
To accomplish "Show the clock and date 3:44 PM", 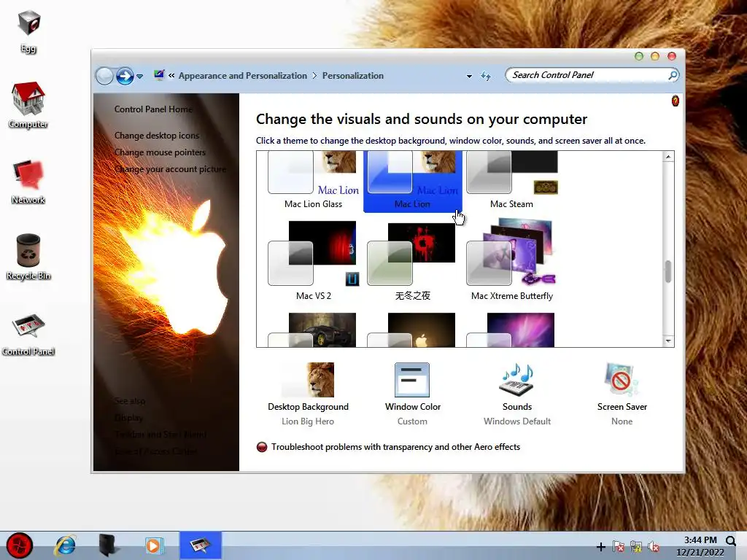I will (700, 546).
